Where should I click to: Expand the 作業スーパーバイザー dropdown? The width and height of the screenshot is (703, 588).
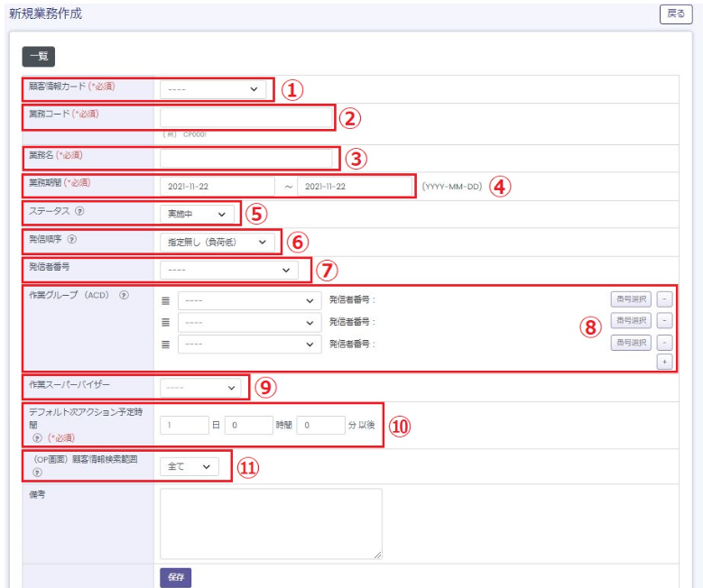(x=202, y=388)
